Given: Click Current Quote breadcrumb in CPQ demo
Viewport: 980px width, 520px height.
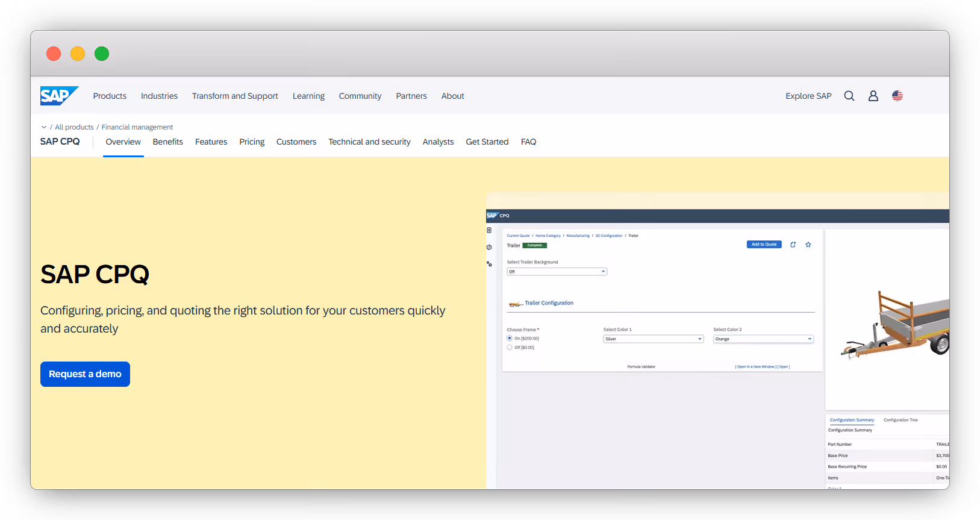Looking at the screenshot, I should (519, 236).
